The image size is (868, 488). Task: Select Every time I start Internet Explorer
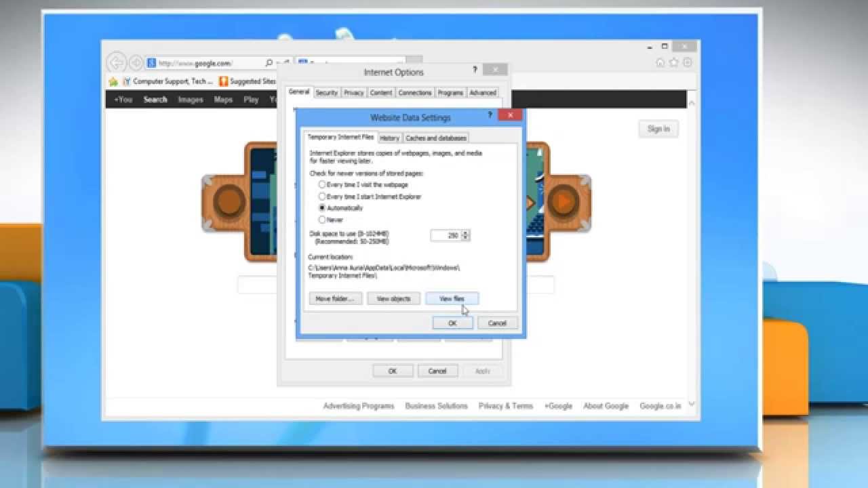pos(370,197)
